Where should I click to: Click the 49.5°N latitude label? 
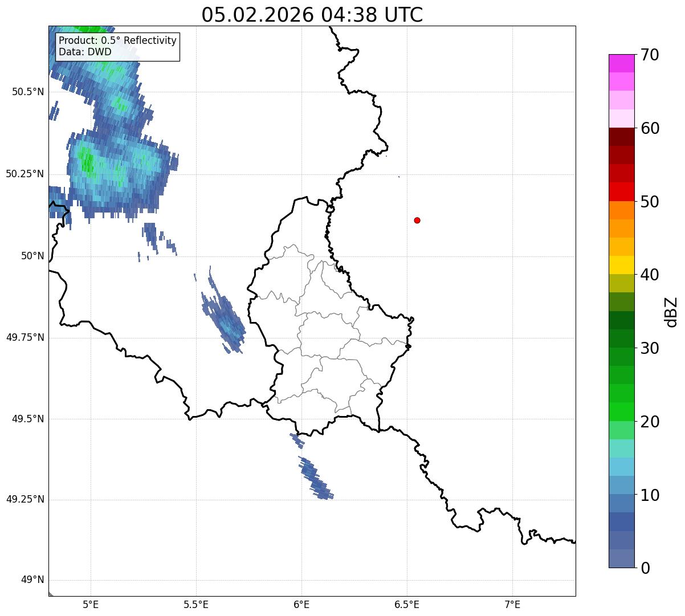28,419
